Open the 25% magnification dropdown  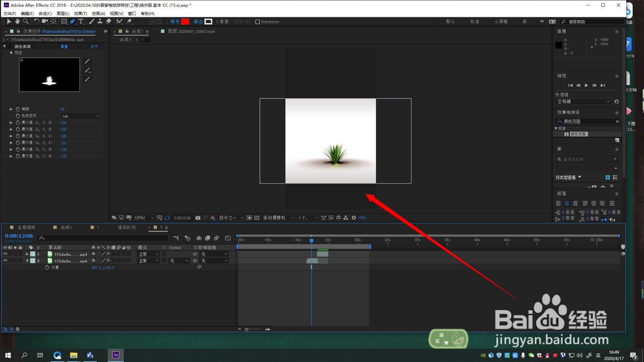coord(144,218)
